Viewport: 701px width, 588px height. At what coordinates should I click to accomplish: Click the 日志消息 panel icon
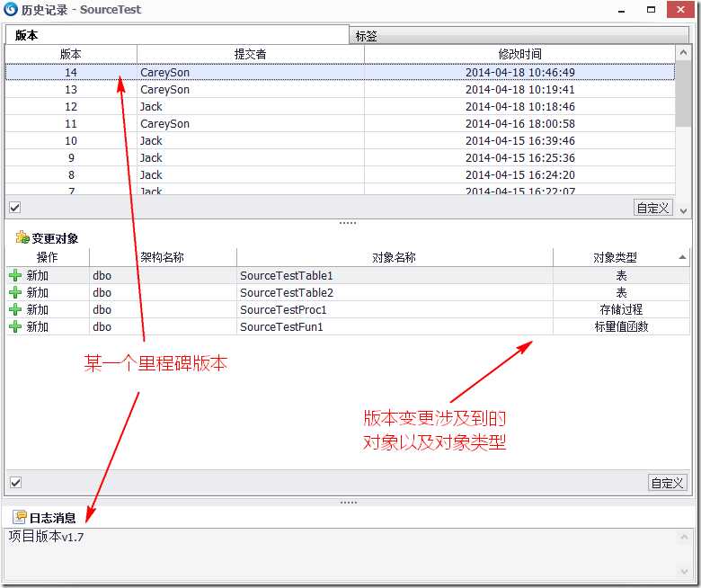click(x=20, y=517)
